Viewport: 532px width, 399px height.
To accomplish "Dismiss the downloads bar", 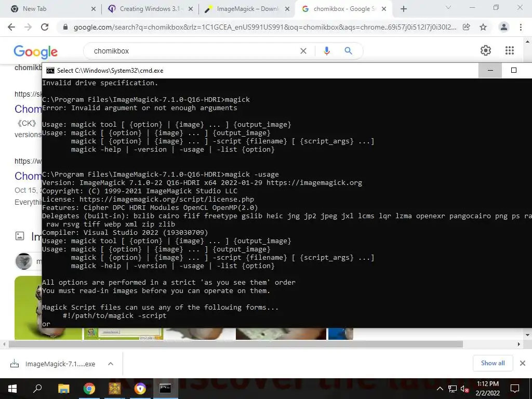I will point(523,363).
